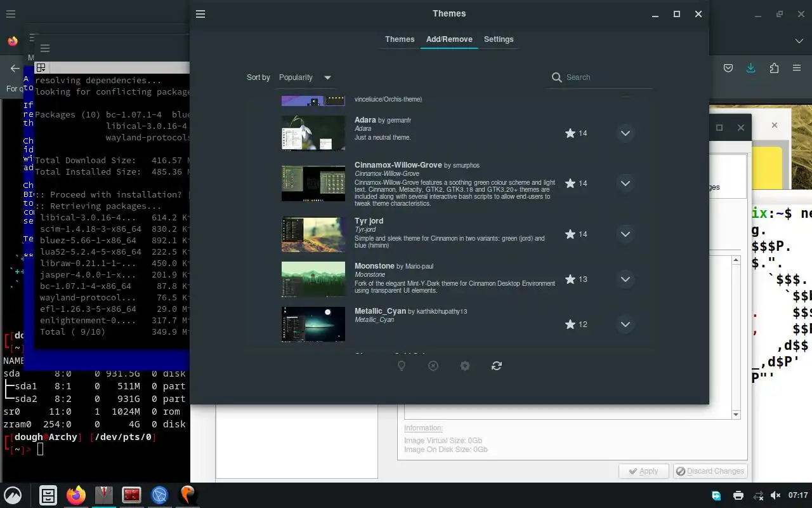Select the Add/Remove tab
This screenshot has height=508, width=812.
tap(449, 39)
